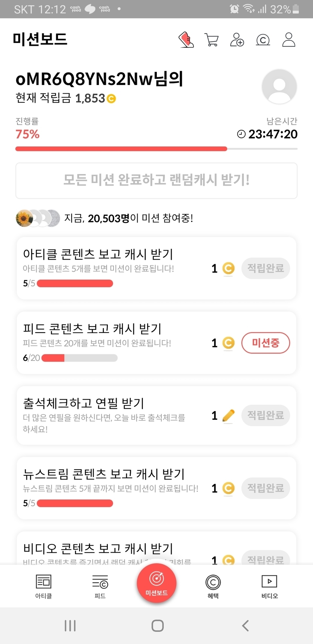Tap 적립완료 on the newstream mission
This screenshot has width=313, height=644.
pos(265,488)
